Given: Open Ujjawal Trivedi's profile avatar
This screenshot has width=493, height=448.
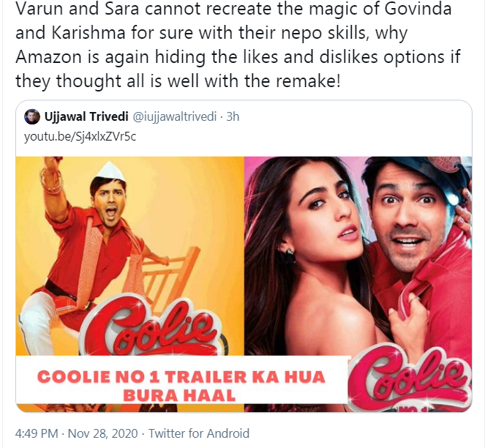Looking at the screenshot, I should pyautogui.click(x=31, y=116).
